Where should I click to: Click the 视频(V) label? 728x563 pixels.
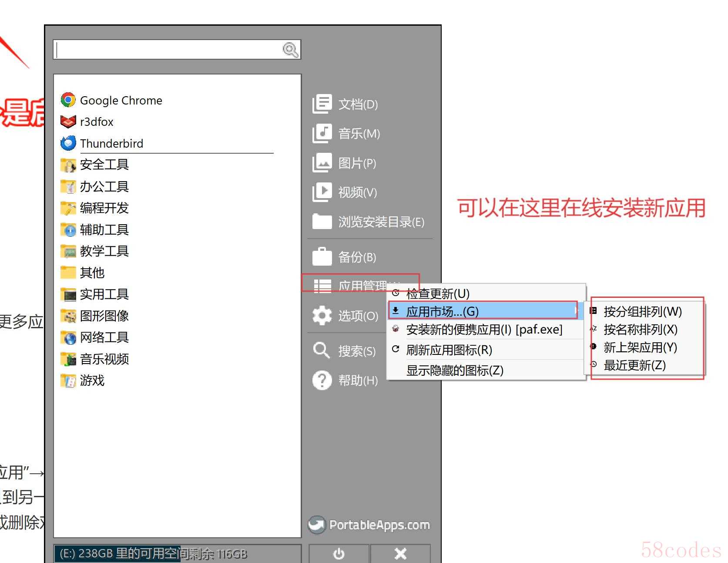tap(358, 192)
